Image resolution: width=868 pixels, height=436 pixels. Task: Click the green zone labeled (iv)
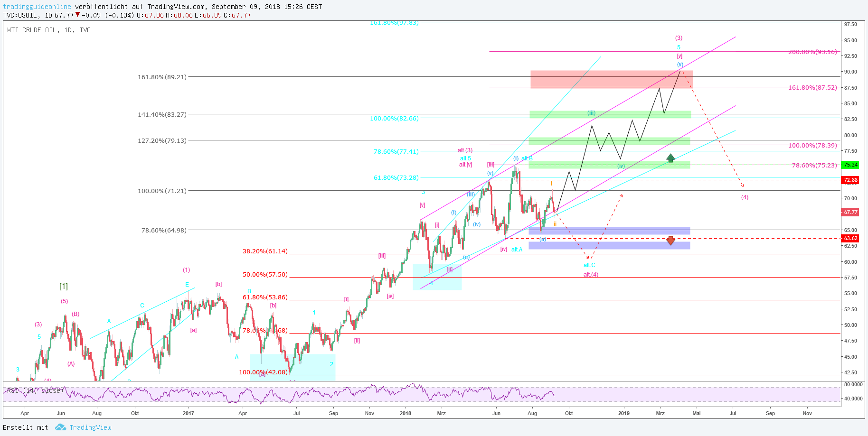[x=609, y=165]
